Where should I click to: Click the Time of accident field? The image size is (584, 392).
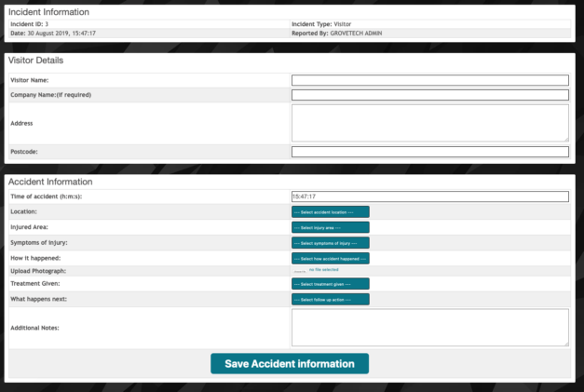(x=429, y=196)
